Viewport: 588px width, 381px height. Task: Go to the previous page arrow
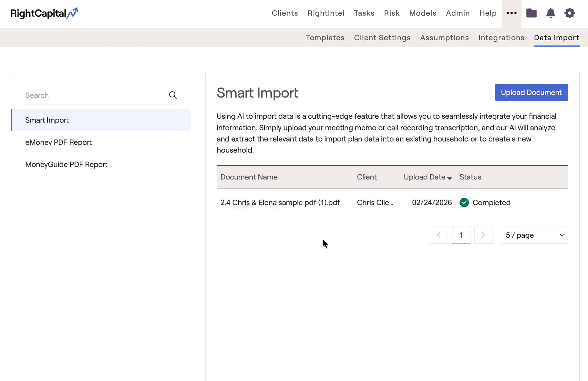coord(439,235)
